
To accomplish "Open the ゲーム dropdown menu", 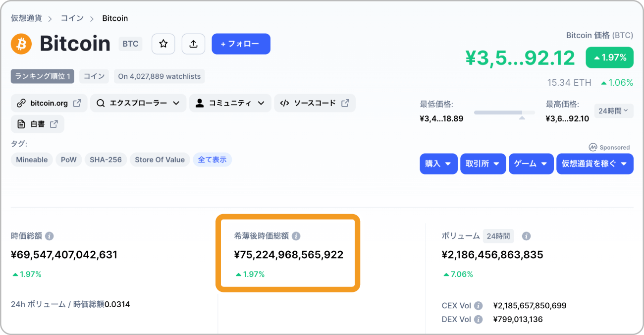I will [x=531, y=164].
